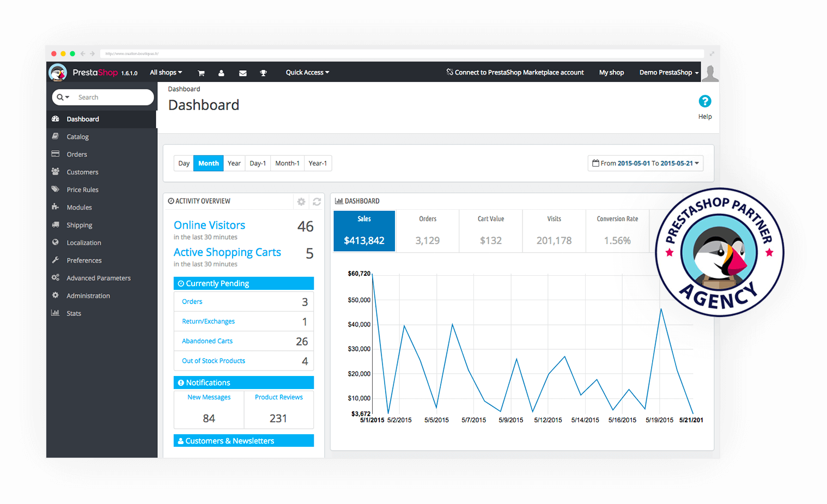The image size is (827, 504).
Task: Open the envelope messages icon in top bar
Action: (x=243, y=73)
